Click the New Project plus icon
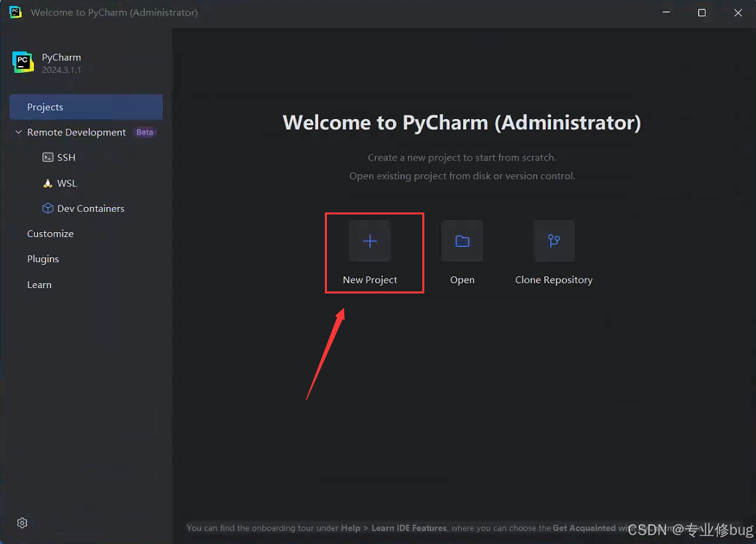 370,241
